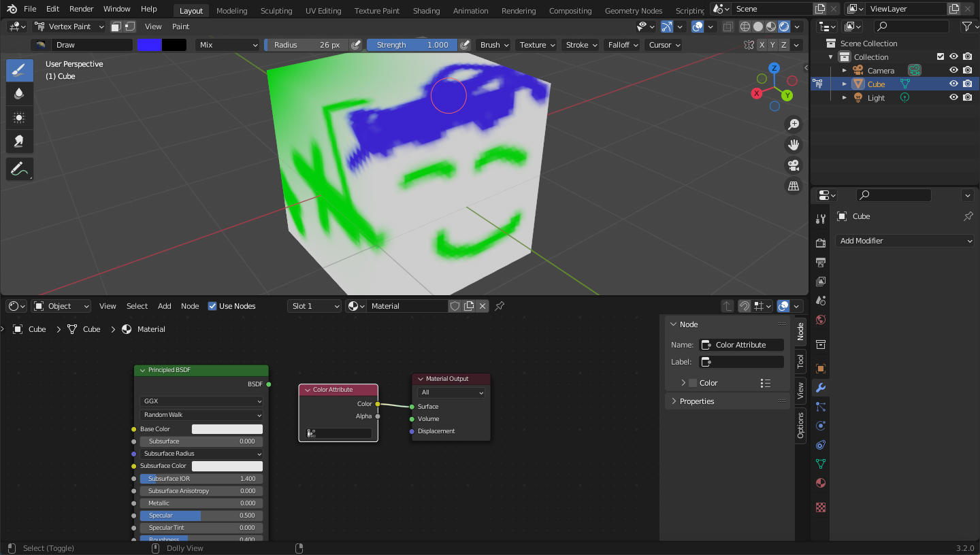Disable Cube in renders
The height and width of the screenshot is (555, 980).
click(967, 84)
